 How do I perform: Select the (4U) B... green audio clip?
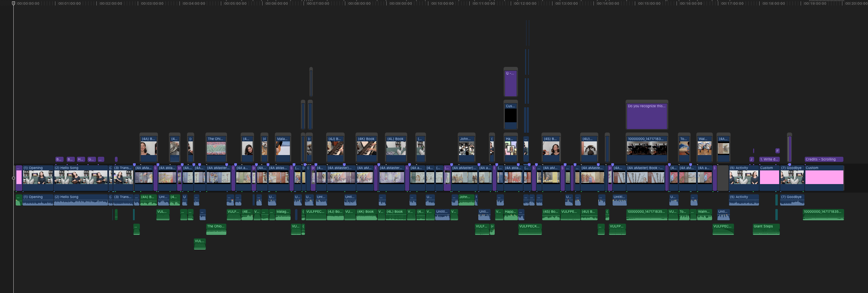[x=589, y=214]
